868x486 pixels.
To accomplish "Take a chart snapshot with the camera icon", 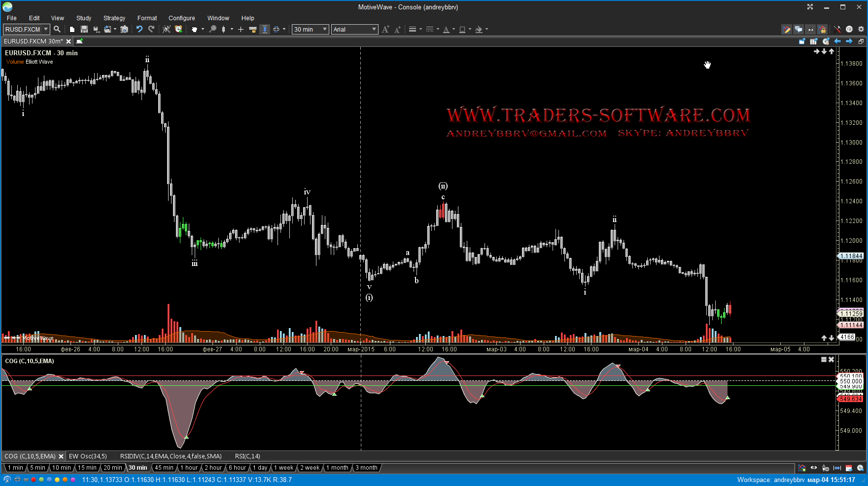I will coord(124,30).
